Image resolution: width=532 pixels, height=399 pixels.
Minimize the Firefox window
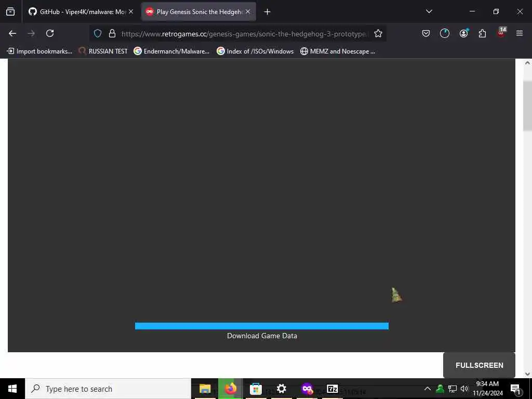click(x=472, y=11)
